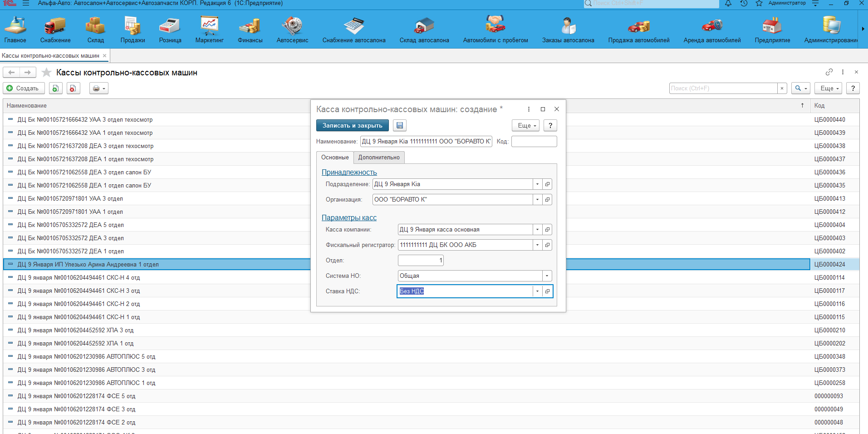Open Подразделение linked item button
Image resolution: width=868 pixels, height=434 pixels.
(x=548, y=184)
